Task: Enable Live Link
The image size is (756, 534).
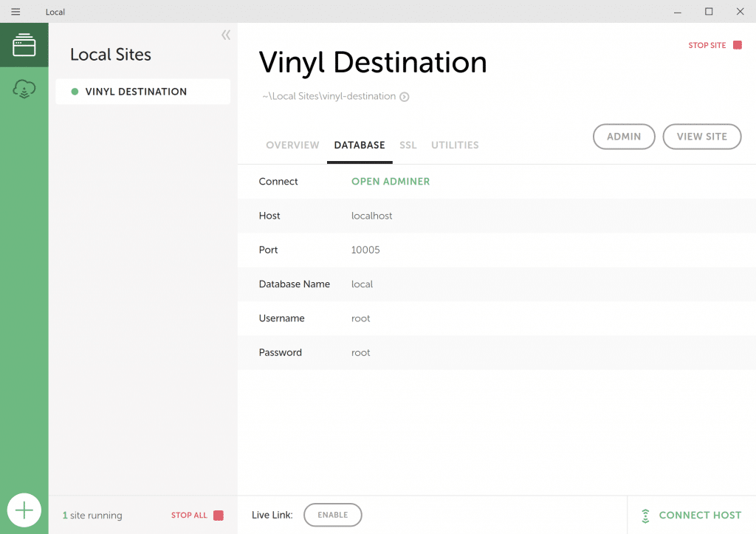Action: 332,515
